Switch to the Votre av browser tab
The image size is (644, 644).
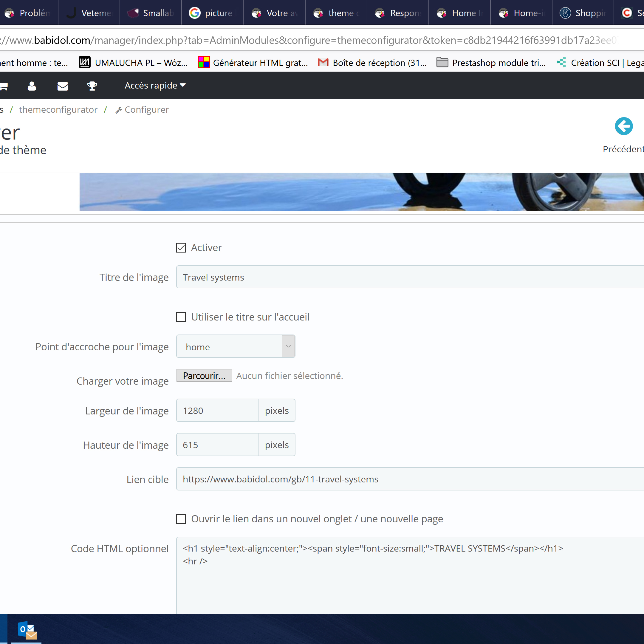tap(274, 13)
